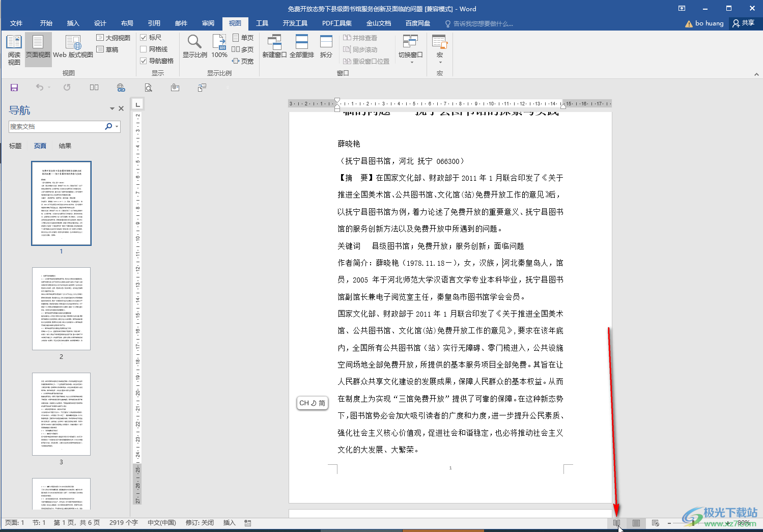763x532 pixels.
Task: Click the paperclip attachment email icon
Action: pos(175,88)
